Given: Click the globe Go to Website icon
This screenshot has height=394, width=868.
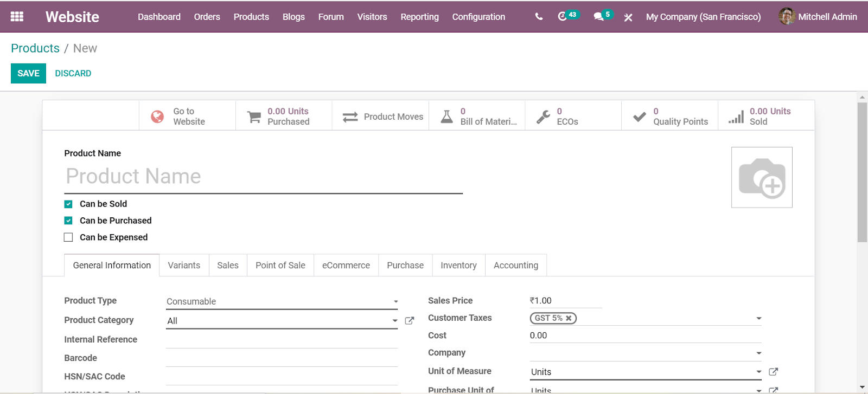Looking at the screenshot, I should [x=157, y=117].
